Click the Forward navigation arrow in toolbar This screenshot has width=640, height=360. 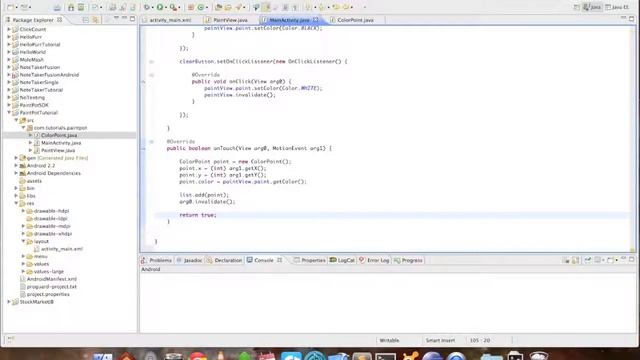tap(346, 7)
